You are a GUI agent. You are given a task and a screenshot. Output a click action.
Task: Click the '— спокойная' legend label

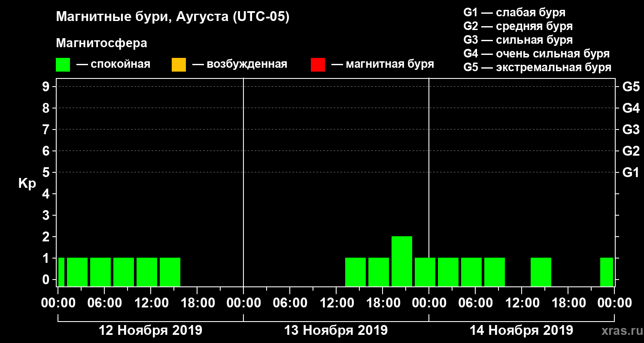tap(113, 65)
